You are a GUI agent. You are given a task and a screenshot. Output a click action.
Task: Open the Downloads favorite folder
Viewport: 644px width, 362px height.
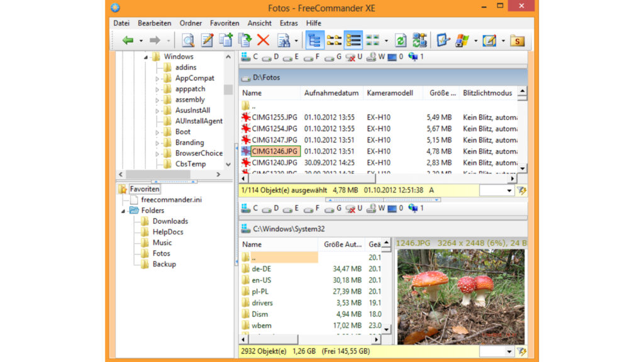170,221
